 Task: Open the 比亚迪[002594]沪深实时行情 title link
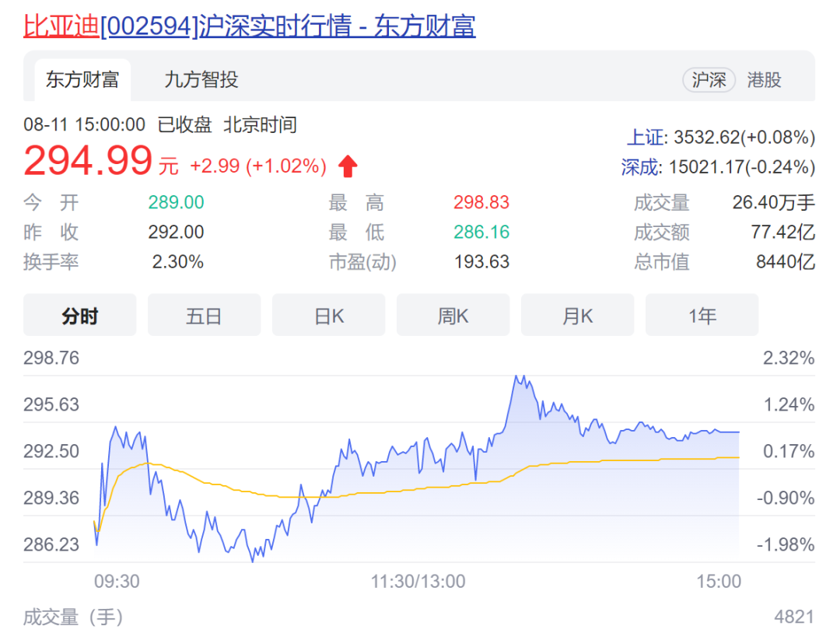click(x=249, y=26)
